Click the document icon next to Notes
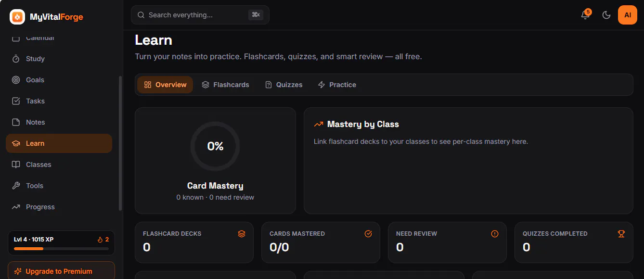 tap(16, 122)
